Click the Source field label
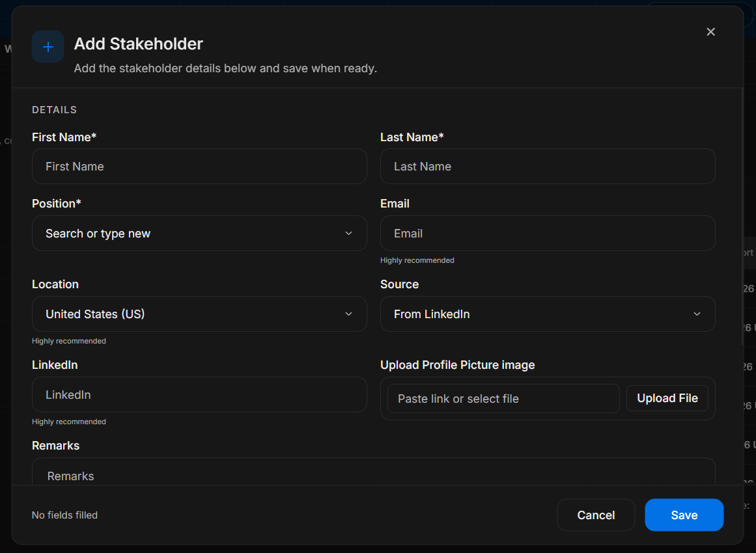This screenshot has height=553, width=756. tap(399, 284)
